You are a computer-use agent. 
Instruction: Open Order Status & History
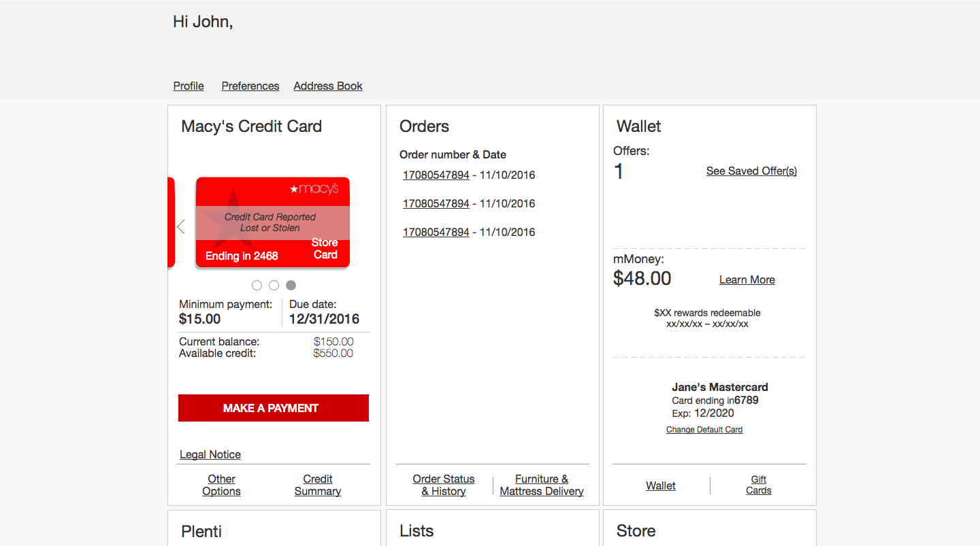[x=444, y=485]
